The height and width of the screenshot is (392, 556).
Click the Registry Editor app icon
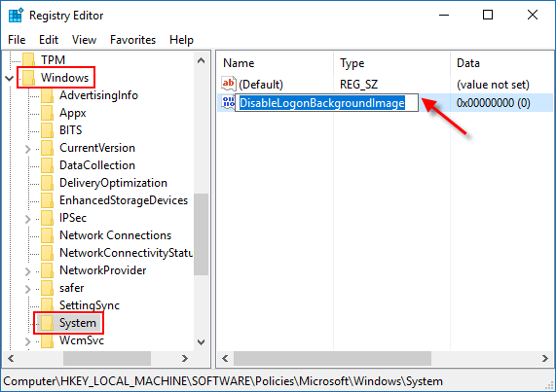[16, 16]
